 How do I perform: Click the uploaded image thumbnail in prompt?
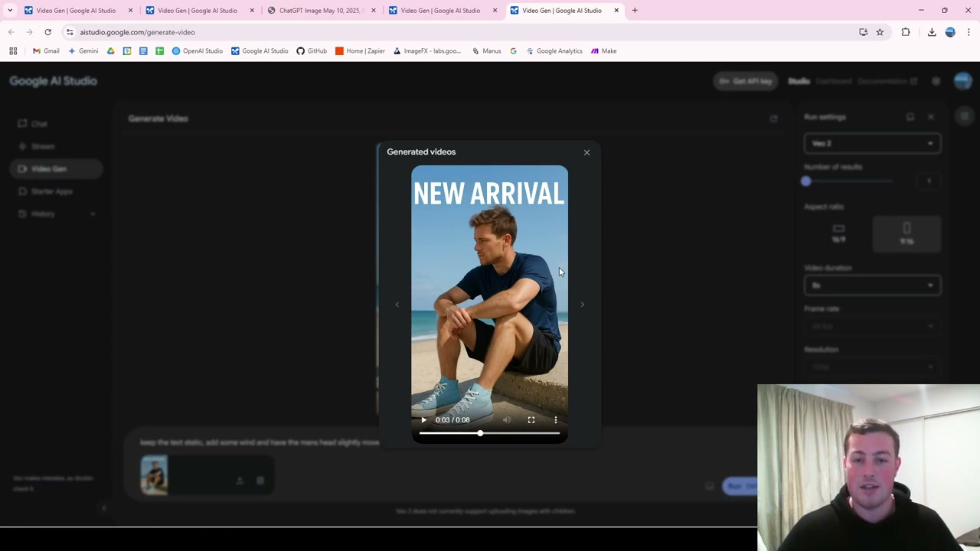coord(154,475)
